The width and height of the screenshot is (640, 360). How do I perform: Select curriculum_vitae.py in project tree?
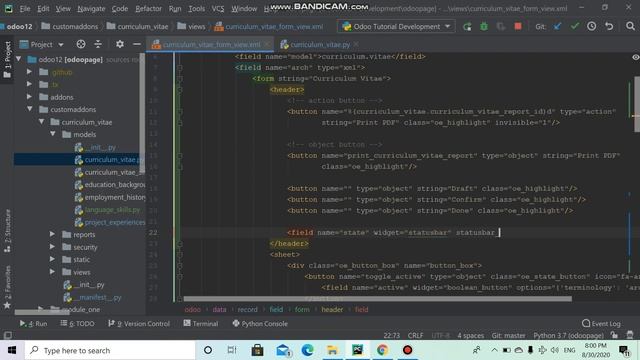point(109,160)
